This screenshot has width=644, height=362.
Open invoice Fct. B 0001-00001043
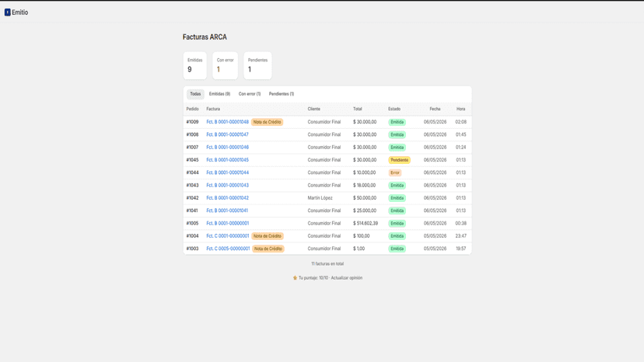point(228,186)
